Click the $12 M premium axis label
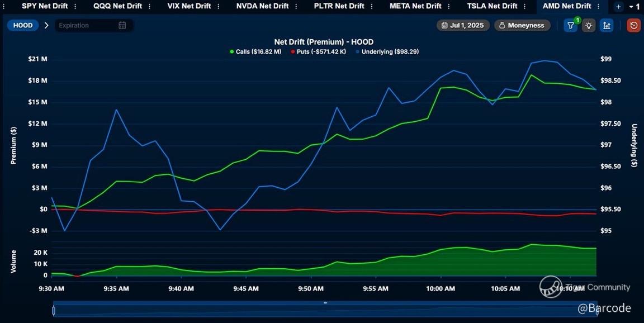This screenshot has height=323, width=644. (x=37, y=123)
